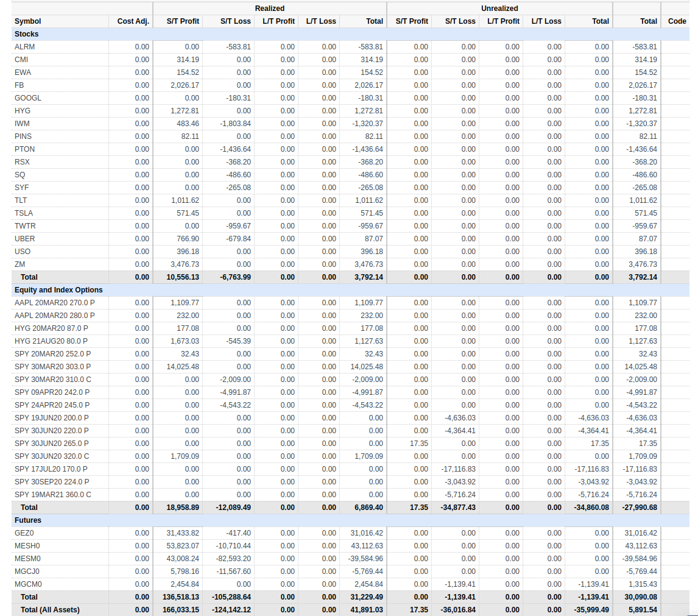Image resolution: width=698 pixels, height=616 pixels.
Task: Click SPY 17JUL20 170.0 P option
Action: coord(51,469)
